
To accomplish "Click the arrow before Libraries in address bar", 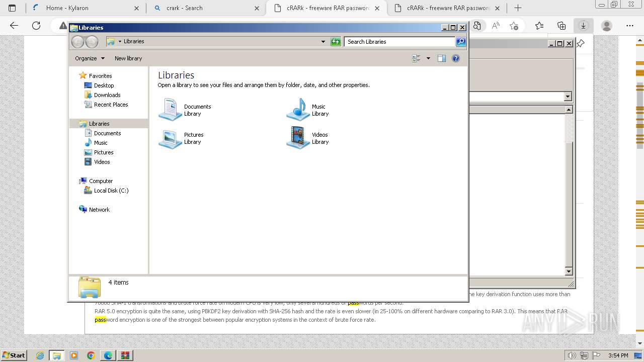I will point(120,42).
